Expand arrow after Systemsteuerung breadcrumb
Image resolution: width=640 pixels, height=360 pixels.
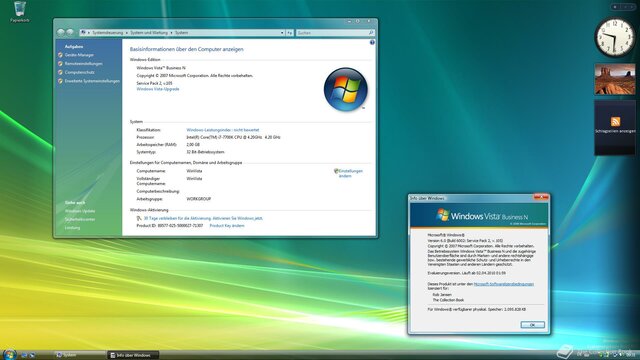[x=127, y=33]
